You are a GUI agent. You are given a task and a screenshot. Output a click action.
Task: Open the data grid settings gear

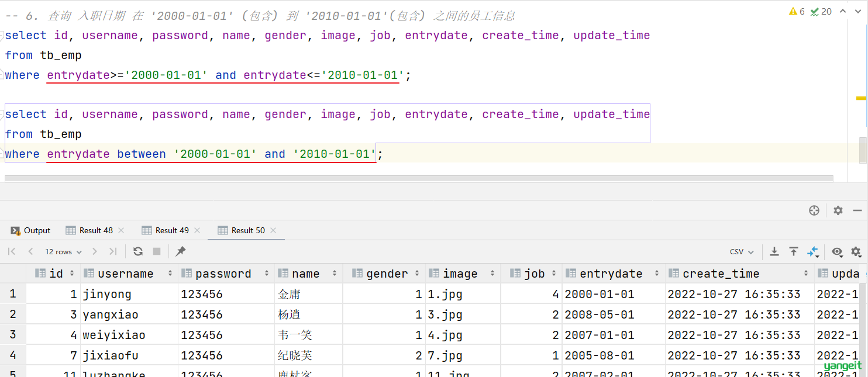[x=856, y=251]
